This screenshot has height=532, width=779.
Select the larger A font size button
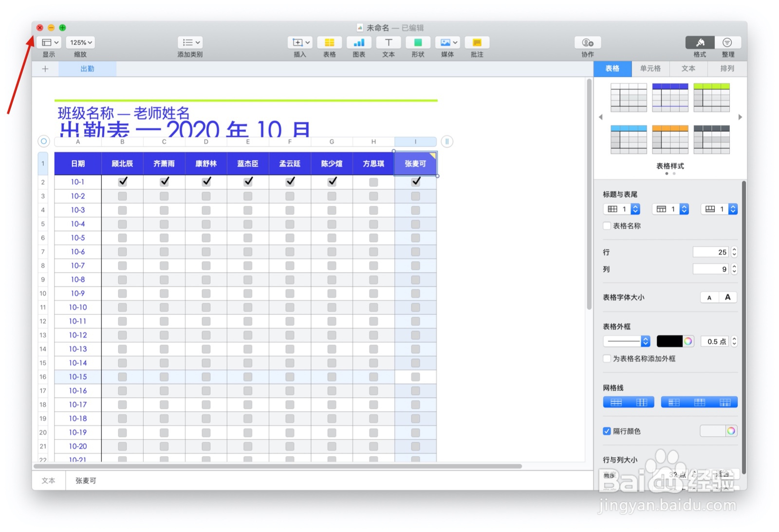click(x=727, y=297)
